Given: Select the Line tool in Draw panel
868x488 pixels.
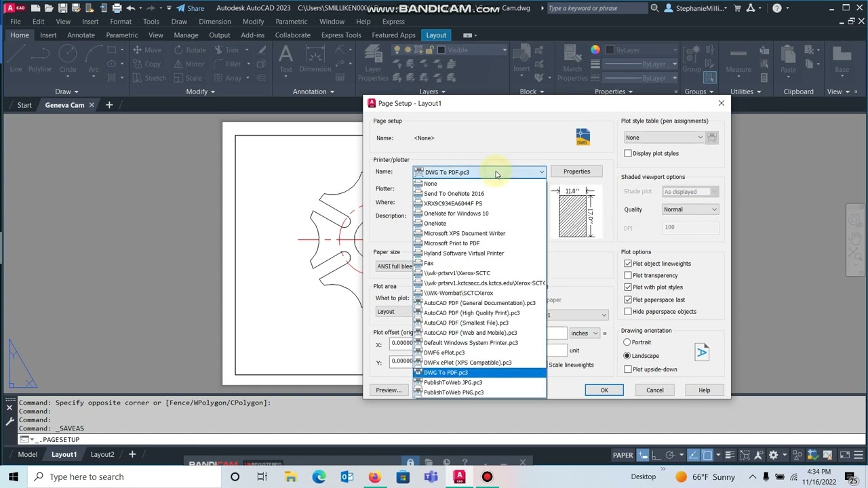Looking at the screenshot, I should click(16, 59).
